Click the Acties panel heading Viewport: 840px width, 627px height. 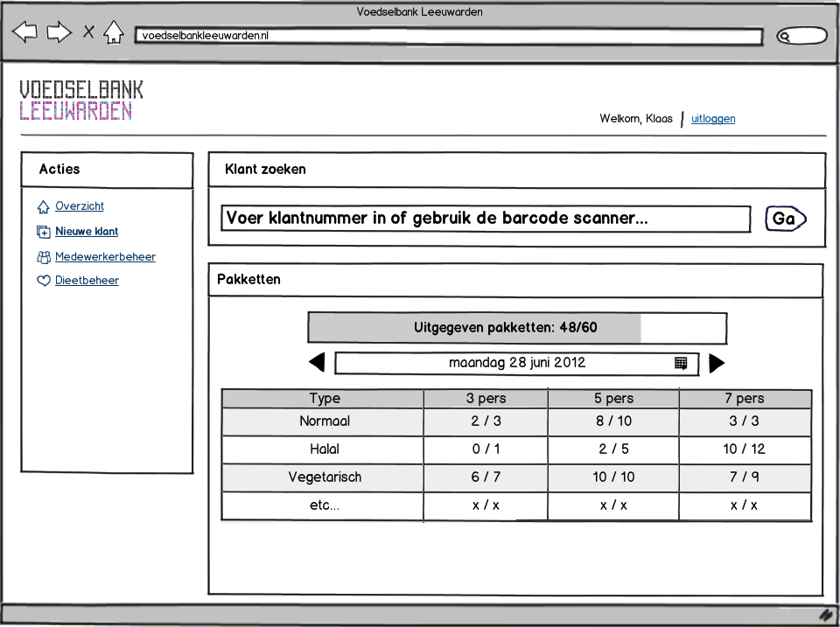[x=59, y=169]
